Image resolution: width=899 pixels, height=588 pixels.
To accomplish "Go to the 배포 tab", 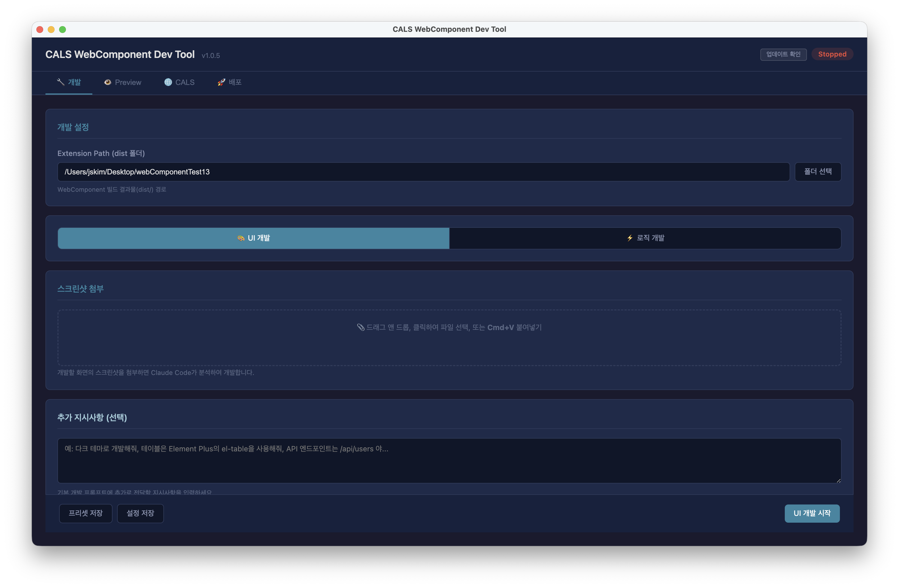I will 230,82.
